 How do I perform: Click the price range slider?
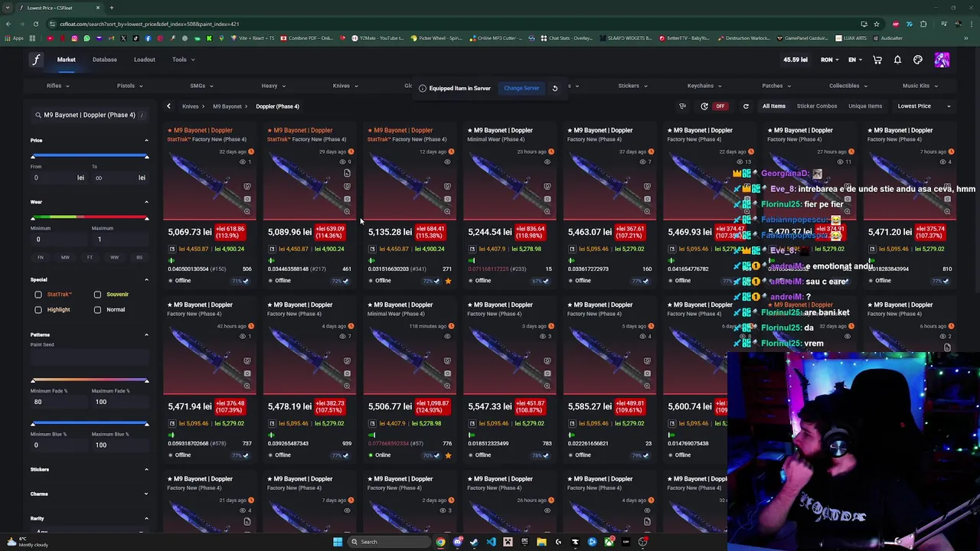pyautogui.click(x=90, y=157)
